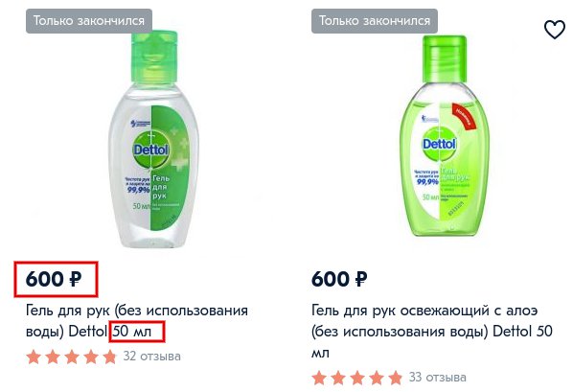Click the fifth star of the left product
The height and width of the screenshot is (392, 573).
pos(109,357)
